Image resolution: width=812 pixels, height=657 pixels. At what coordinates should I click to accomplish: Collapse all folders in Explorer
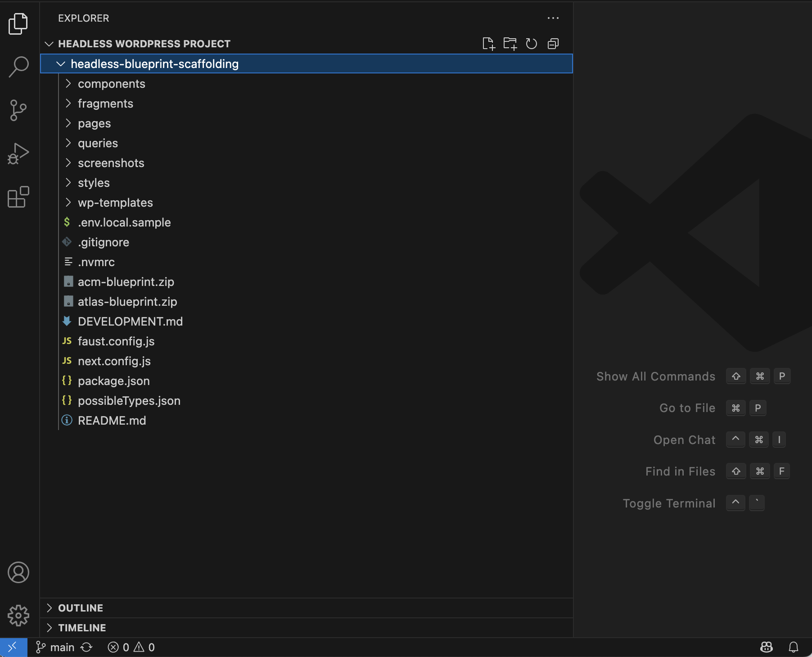click(x=553, y=44)
